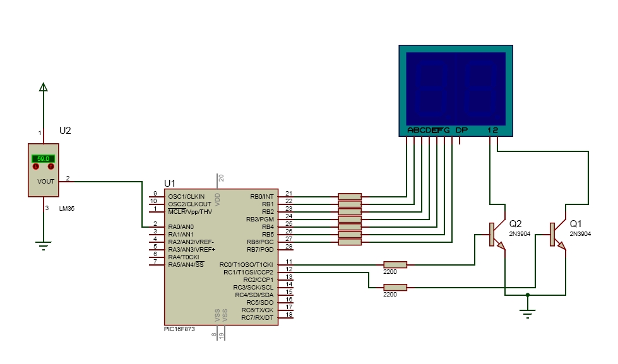Select the Q1 transistor symbol
The width and height of the screenshot is (618, 364).
click(557, 235)
